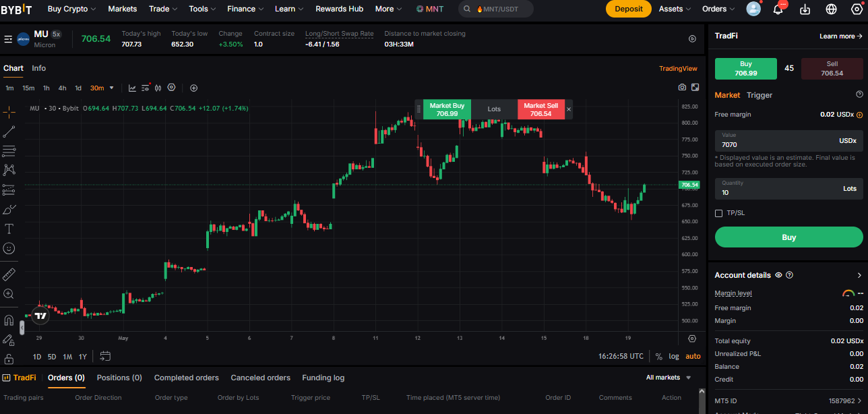Expand the Buy Crypto dropdown
868x414 pixels.
(x=71, y=9)
